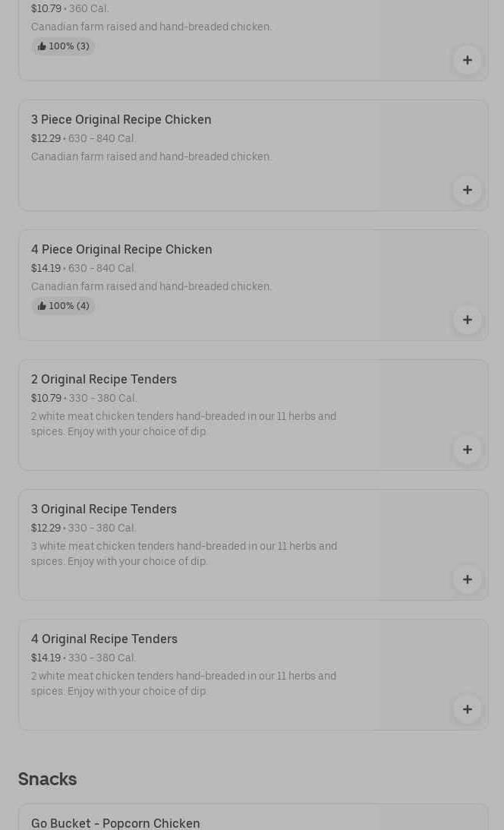504x830 pixels.
Task: Add 2 Original Recipe Tenders to cart
Action: point(467,450)
